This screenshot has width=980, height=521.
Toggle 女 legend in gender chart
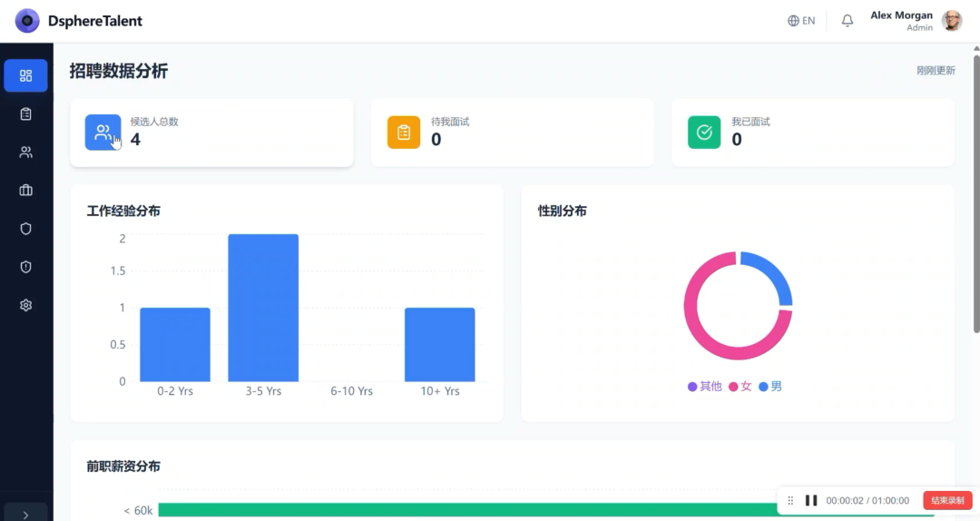click(740, 387)
